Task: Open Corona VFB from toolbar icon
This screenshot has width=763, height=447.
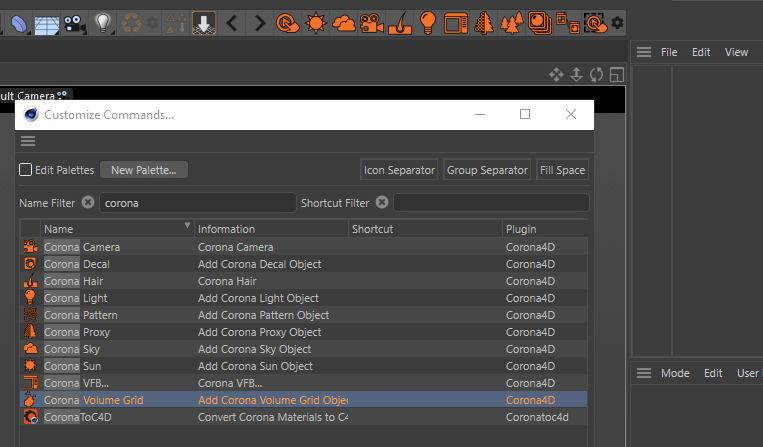Action: pos(455,23)
